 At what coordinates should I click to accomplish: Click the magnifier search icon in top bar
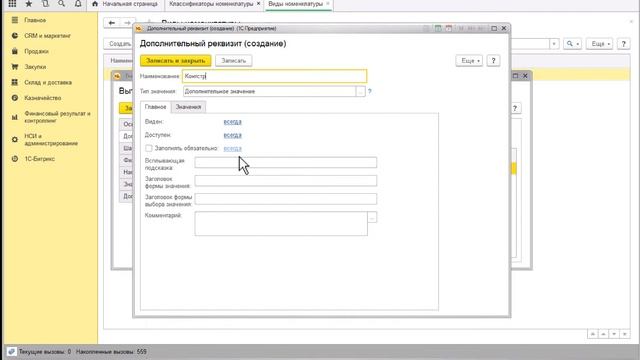pos(61,4)
